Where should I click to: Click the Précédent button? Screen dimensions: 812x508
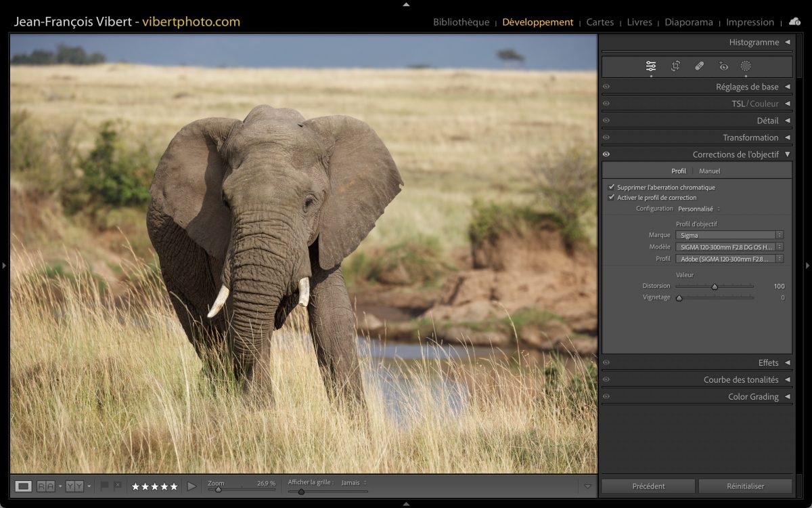(648, 486)
